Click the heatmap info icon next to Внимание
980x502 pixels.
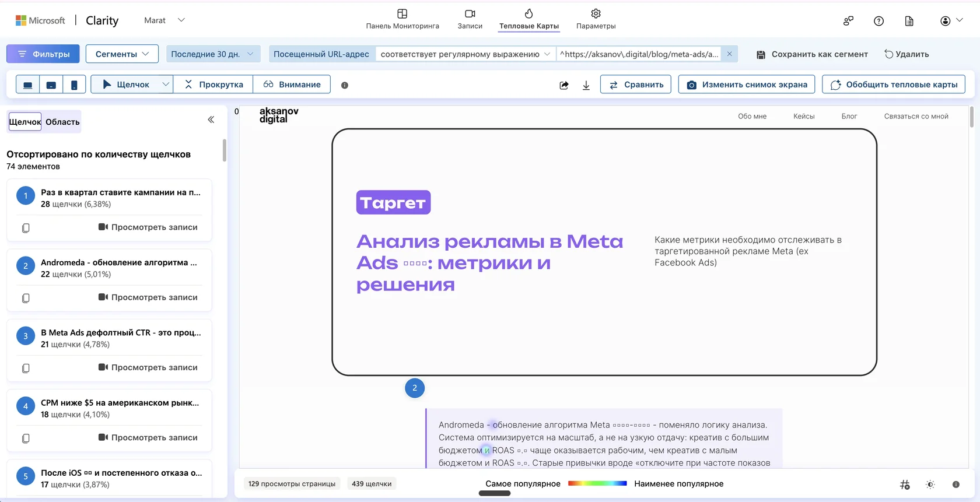click(345, 85)
